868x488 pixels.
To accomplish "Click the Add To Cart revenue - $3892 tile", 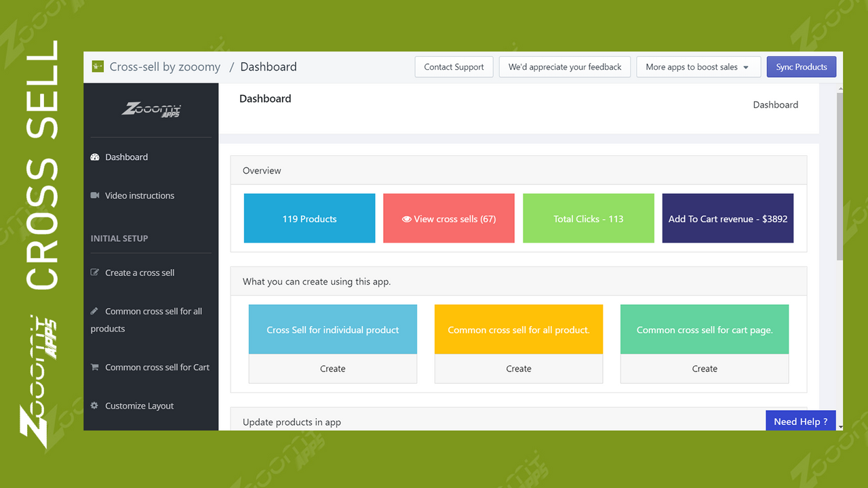I will pyautogui.click(x=728, y=218).
